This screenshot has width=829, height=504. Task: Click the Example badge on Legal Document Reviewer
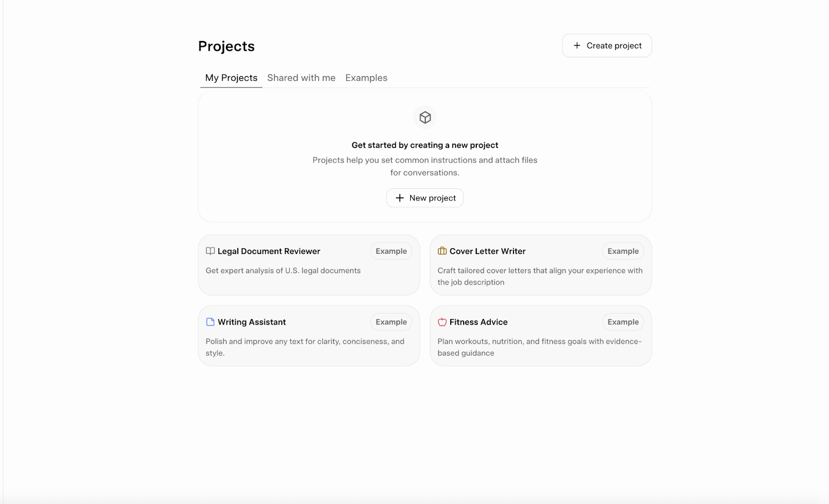(391, 251)
